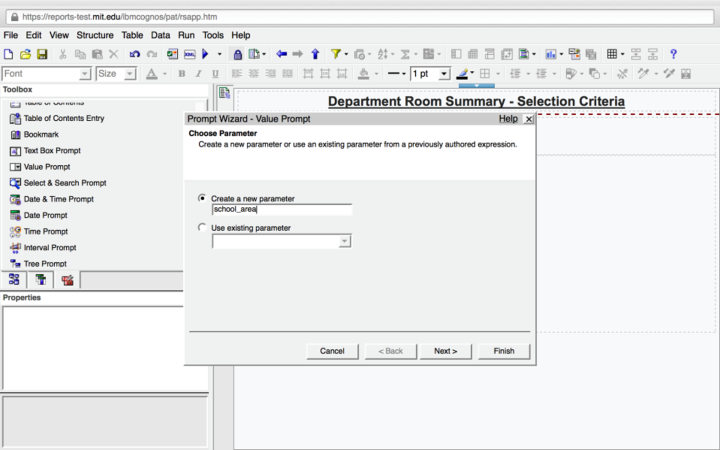Open the existing parameter dropdown list
Viewport: 720px width, 450px height.
point(345,241)
